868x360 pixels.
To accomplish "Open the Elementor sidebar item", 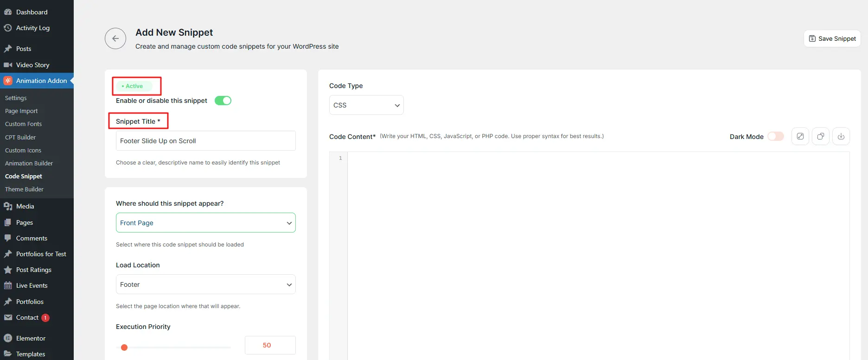I will click(x=31, y=338).
